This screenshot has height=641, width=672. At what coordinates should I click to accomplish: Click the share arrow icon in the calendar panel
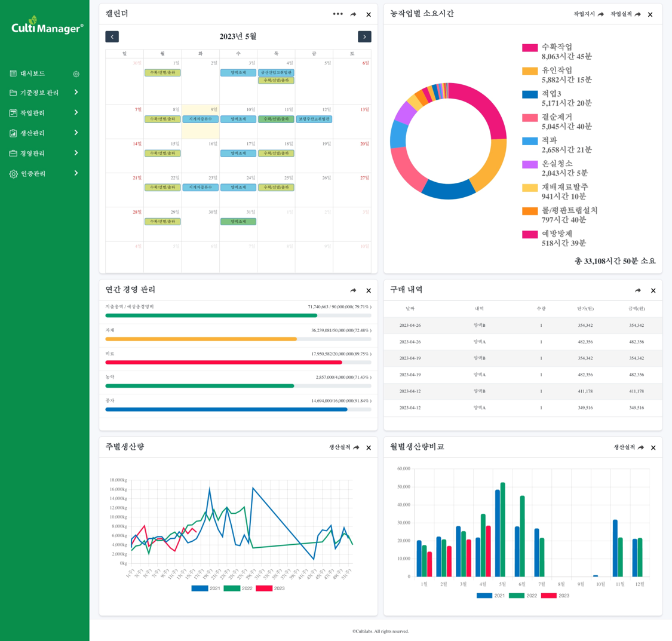pyautogui.click(x=353, y=14)
